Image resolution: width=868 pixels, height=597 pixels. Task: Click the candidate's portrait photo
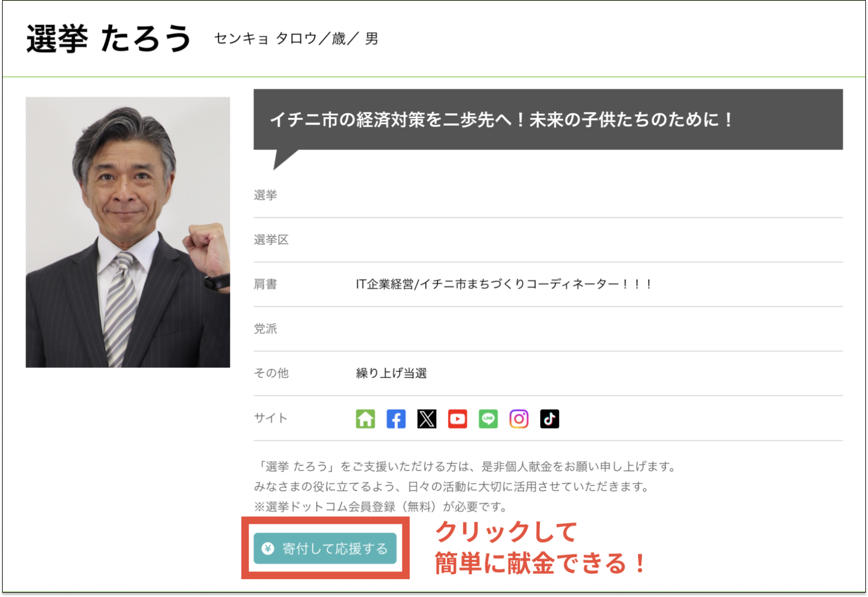click(128, 232)
